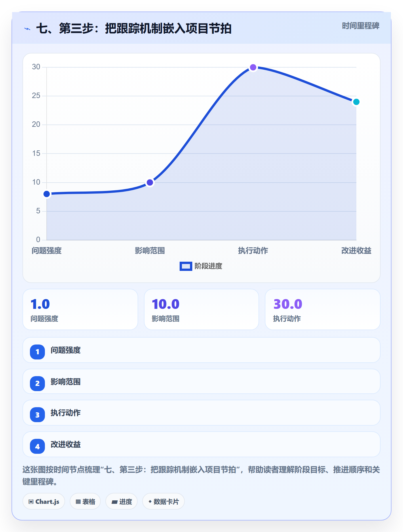Select the 30.0 执行动作 stat card
This screenshot has width=403, height=532.
tap(322, 309)
